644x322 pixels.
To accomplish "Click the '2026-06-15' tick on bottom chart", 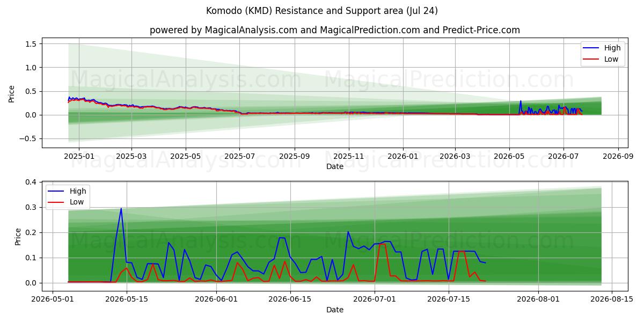I will click(x=290, y=299).
